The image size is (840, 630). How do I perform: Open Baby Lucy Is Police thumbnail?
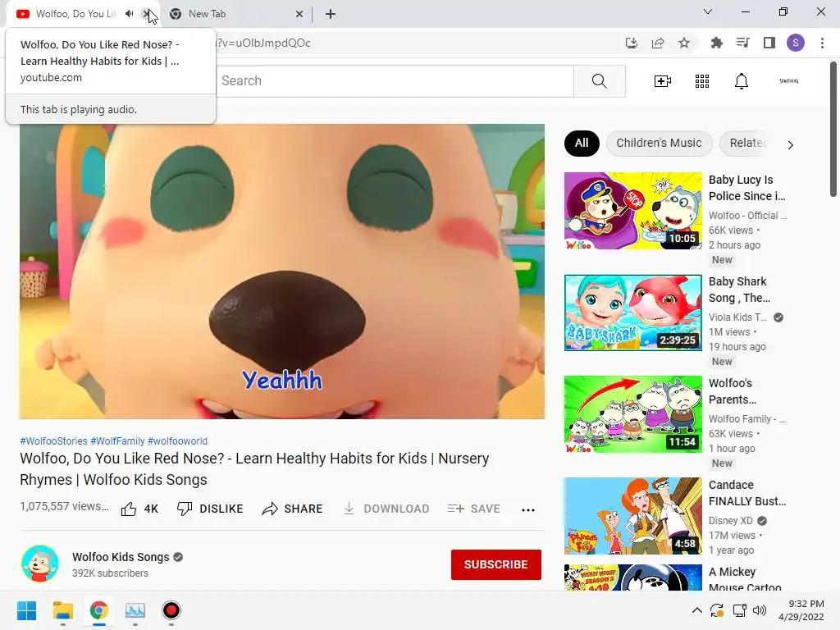633,211
